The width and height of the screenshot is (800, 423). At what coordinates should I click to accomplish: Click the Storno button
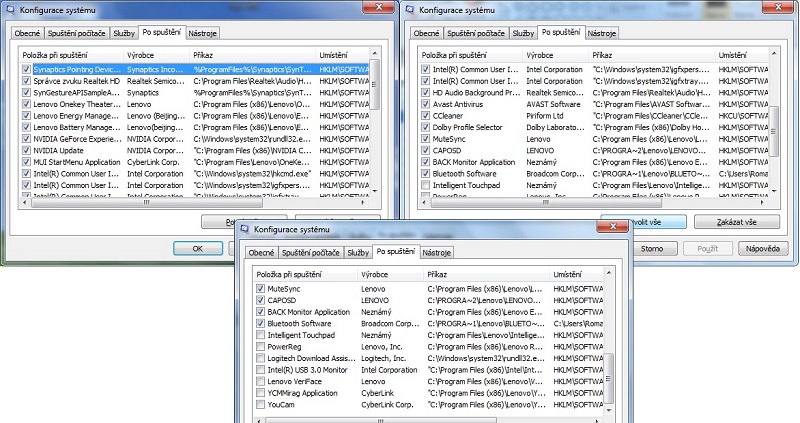(x=652, y=248)
